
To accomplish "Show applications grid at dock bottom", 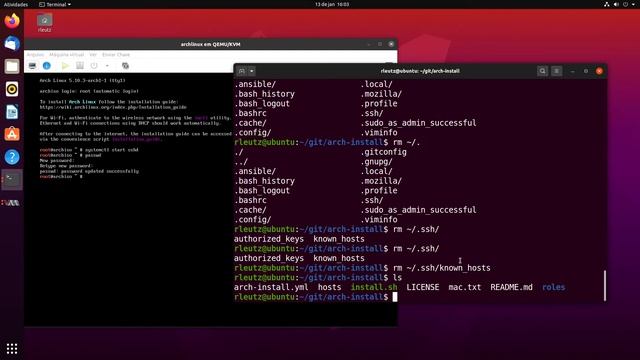I will point(12,348).
